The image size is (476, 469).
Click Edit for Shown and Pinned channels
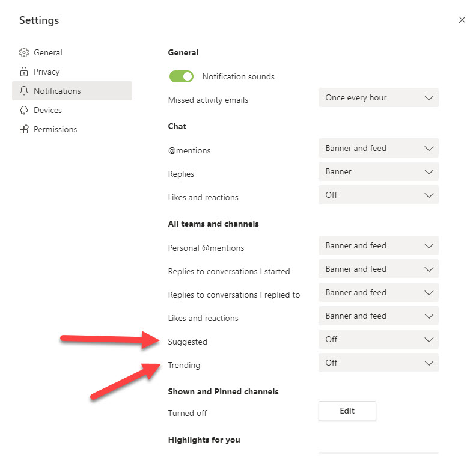coord(347,411)
